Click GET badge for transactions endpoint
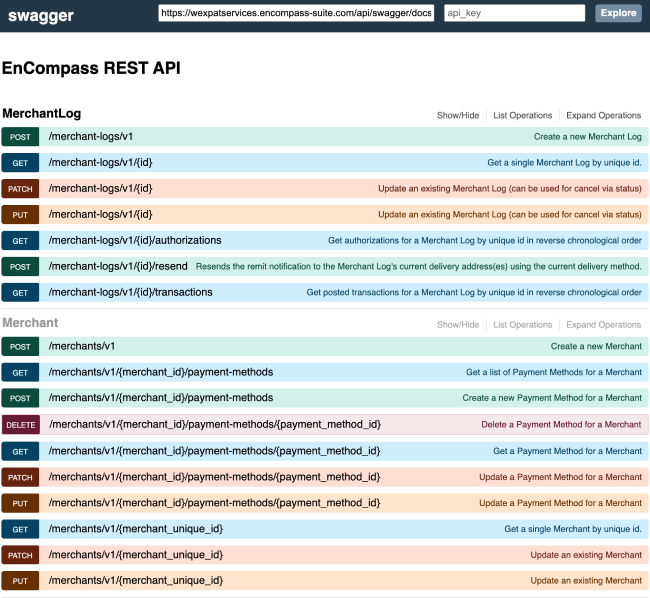The width and height of the screenshot is (650, 598). click(x=20, y=293)
